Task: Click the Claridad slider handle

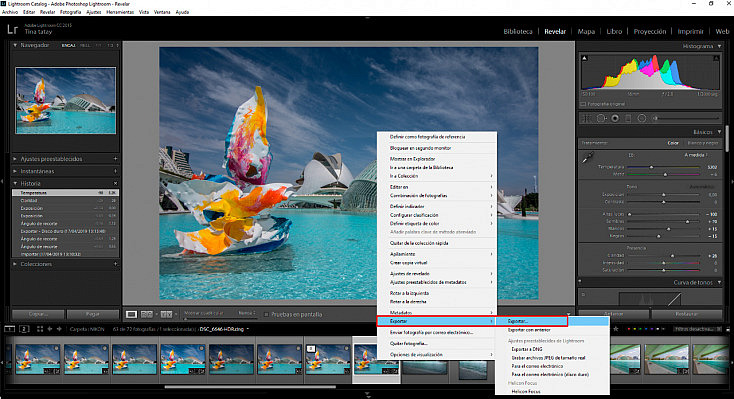Action: point(672,256)
